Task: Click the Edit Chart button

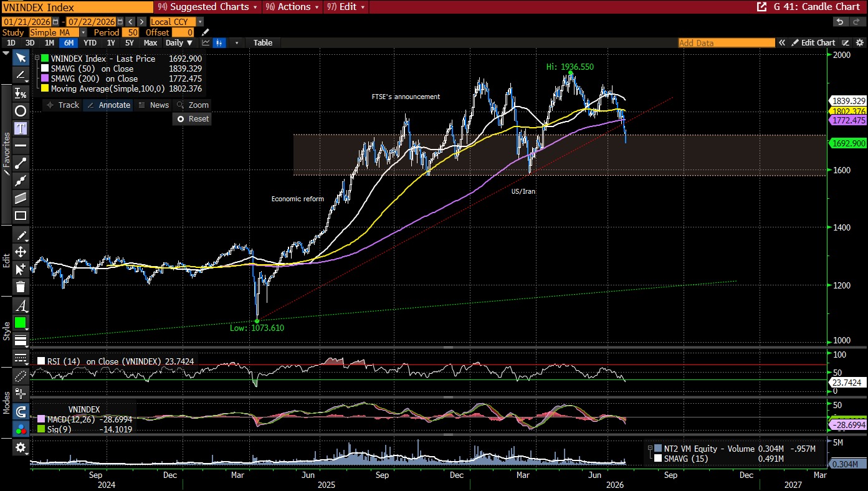Action: 814,43
